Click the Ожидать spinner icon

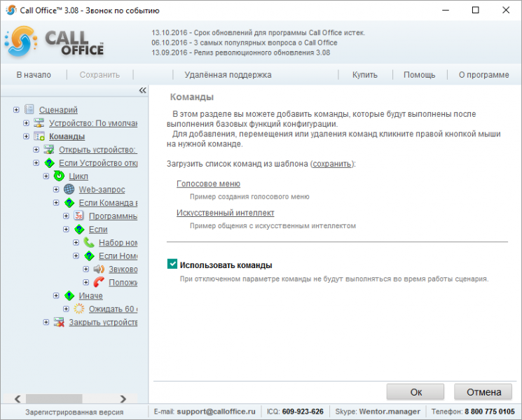79,309
